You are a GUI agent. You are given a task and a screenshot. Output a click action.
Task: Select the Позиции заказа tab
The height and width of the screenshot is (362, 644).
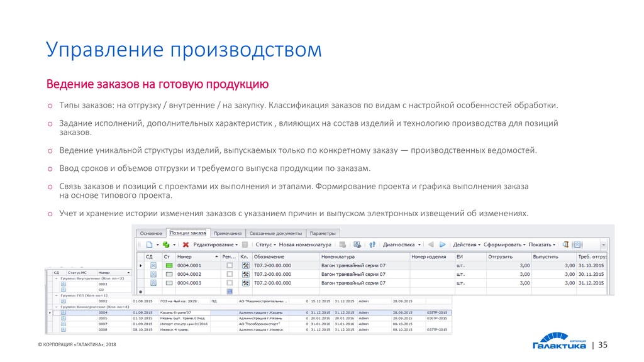click(x=187, y=233)
